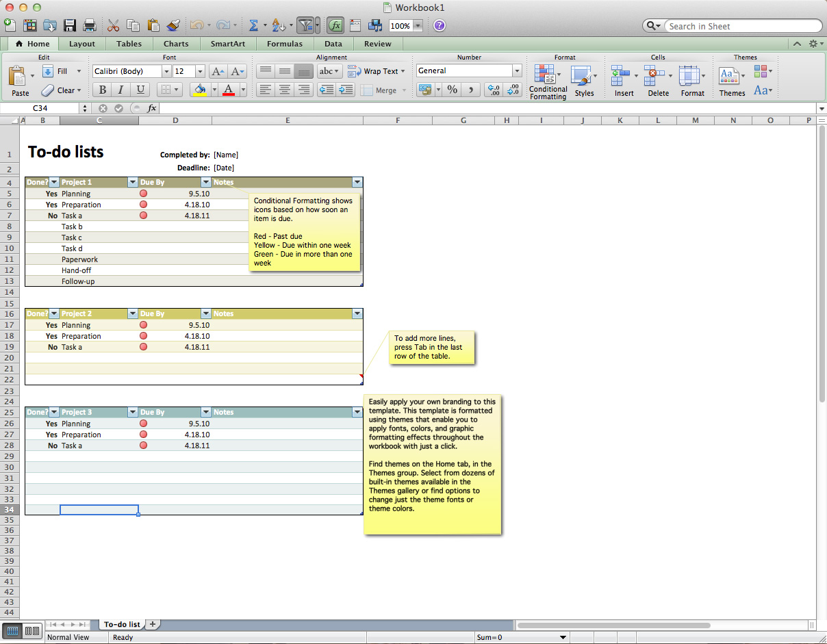
Task: Toggle Italic formatting
Action: [x=121, y=90]
